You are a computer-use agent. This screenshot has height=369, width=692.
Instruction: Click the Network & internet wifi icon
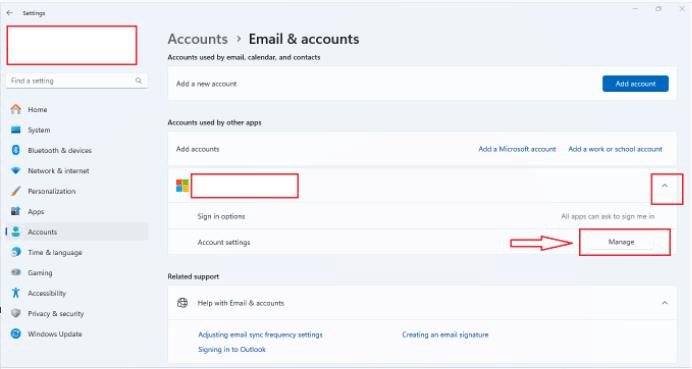coord(16,170)
